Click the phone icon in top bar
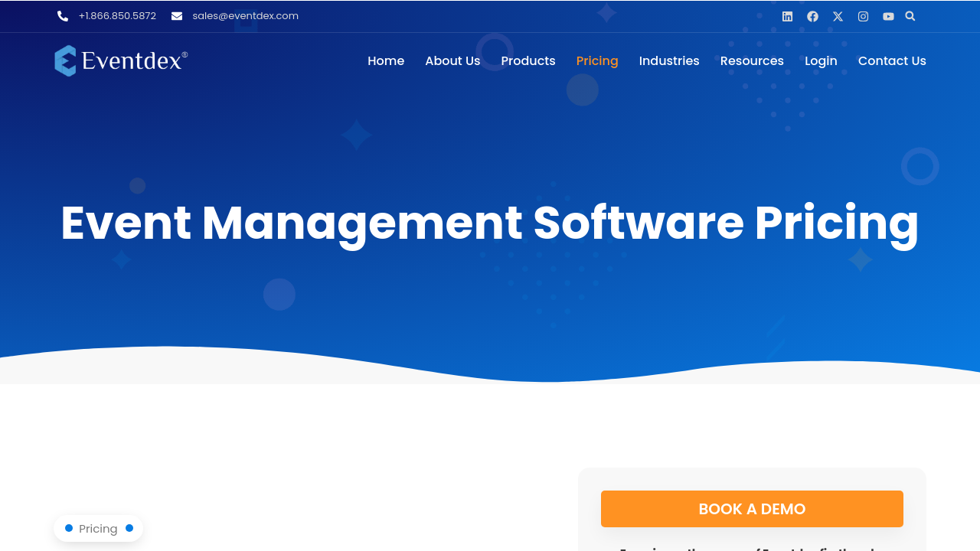This screenshot has height=551, width=980. [x=63, y=16]
